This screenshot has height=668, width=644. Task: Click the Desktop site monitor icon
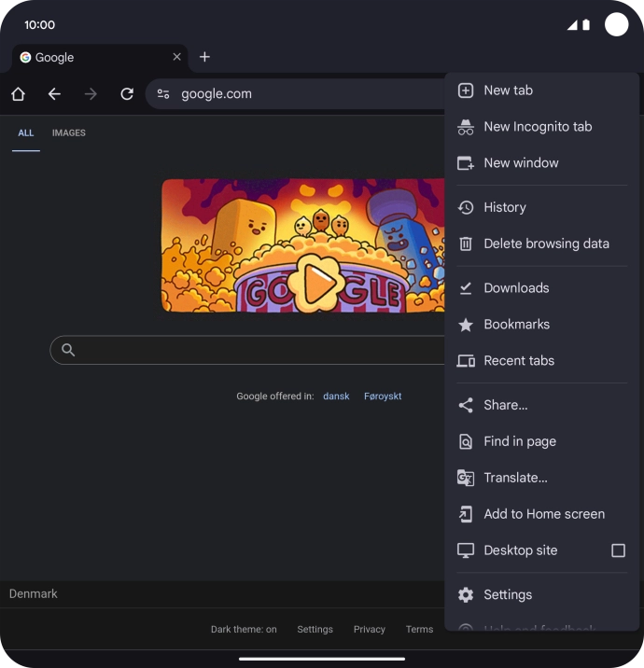coord(466,550)
